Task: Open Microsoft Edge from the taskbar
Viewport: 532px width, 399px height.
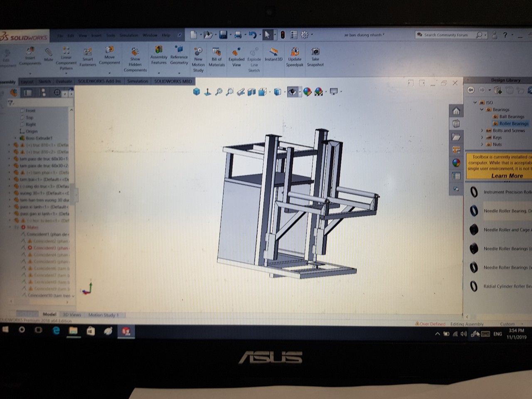Action: [x=56, y=331]
